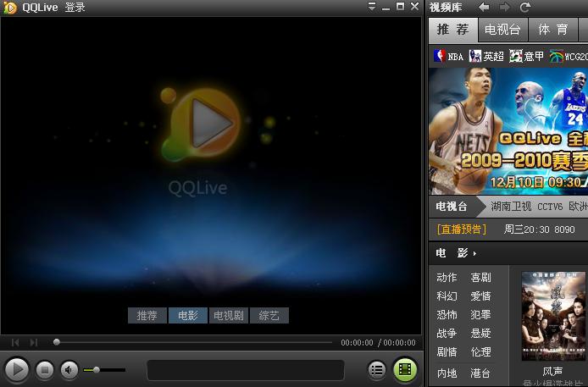Select the 剧情 movie genre

click(447, 352)
